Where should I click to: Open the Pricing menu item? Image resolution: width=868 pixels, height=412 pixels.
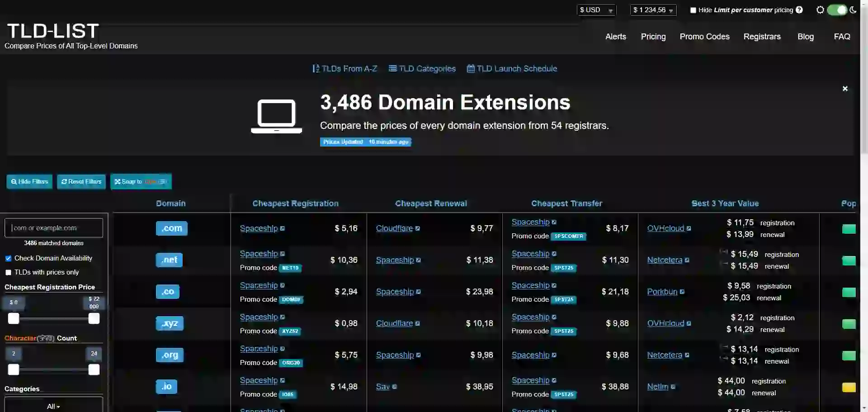tap(653, 37)
